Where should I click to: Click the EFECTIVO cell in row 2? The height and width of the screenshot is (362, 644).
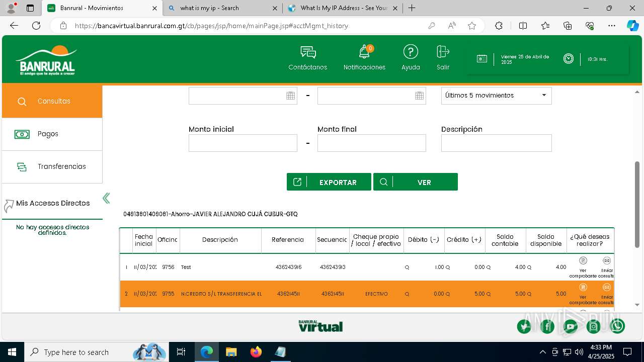pyautogui.click(x=376, y=294)
